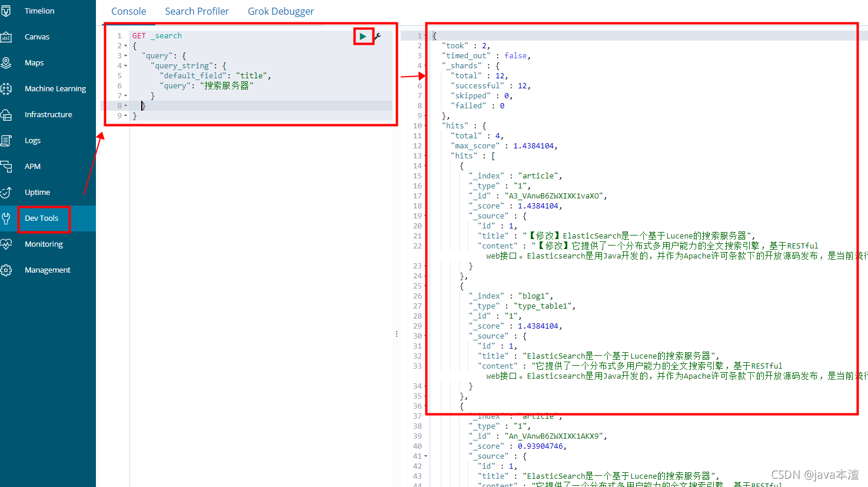868x487 pixels.
Task: Fold the "query" block at line 3
Action: [126, 56]
